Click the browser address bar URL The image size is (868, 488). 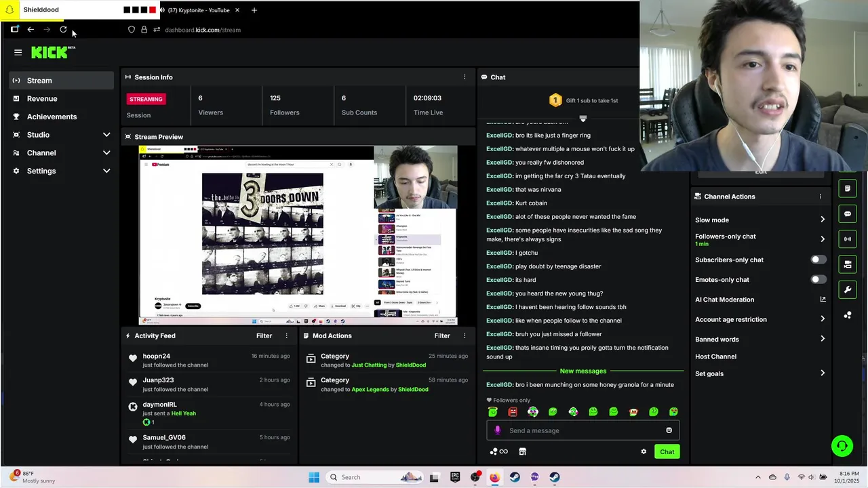(203, 30)
